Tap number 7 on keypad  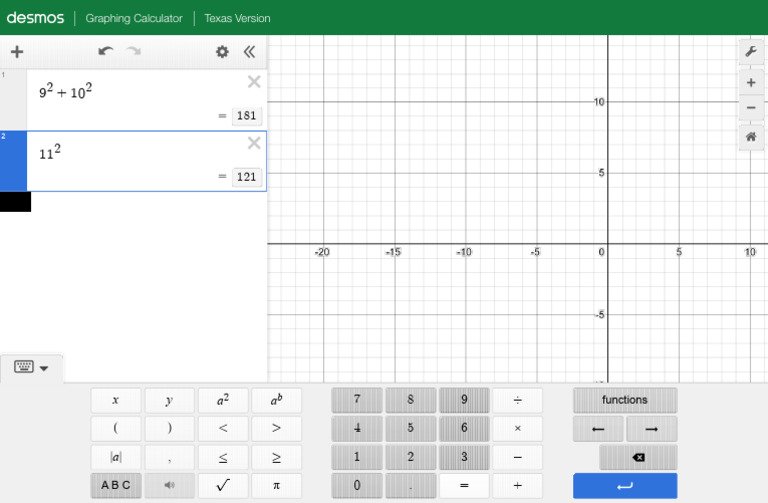pos(357,400)
